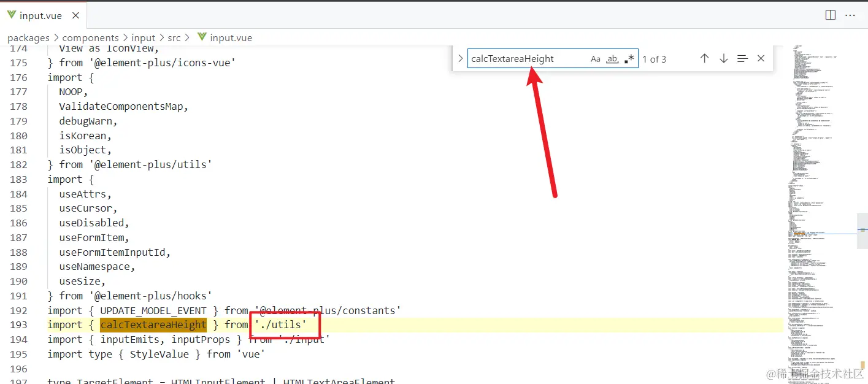Viewport: 868px width, 384px height.
Task: Click line number 176 in the gutter
Action: tap(18, 77)
